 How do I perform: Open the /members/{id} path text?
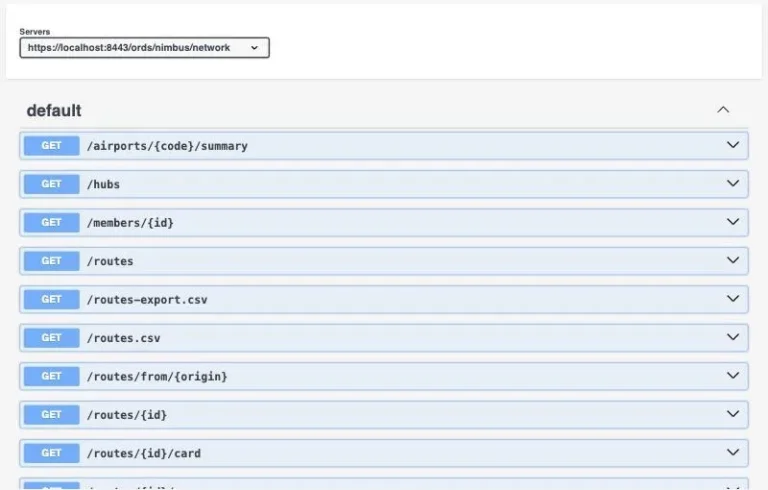pos(130,223)
